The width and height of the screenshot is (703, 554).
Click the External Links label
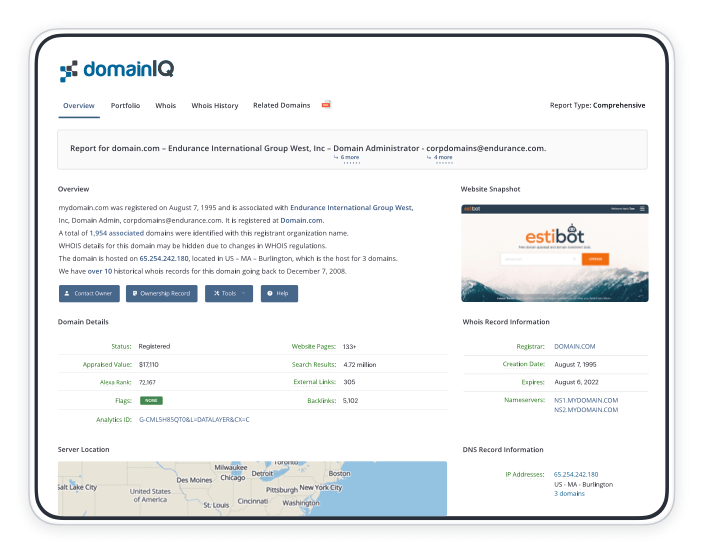coord(314,382)
